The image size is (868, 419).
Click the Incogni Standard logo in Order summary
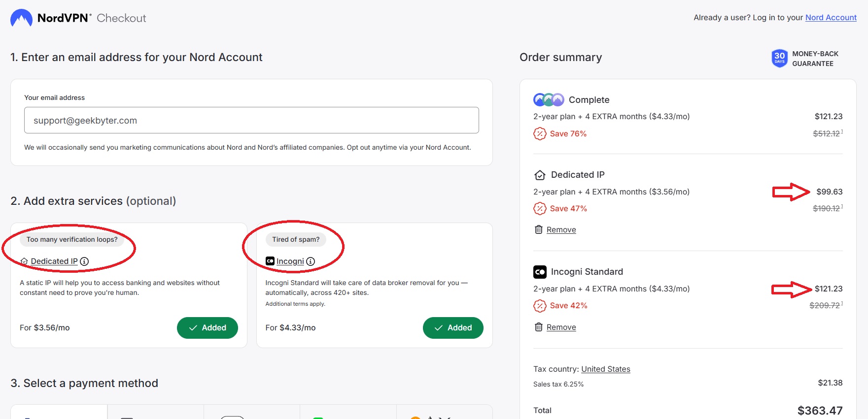tap(540, 272)
